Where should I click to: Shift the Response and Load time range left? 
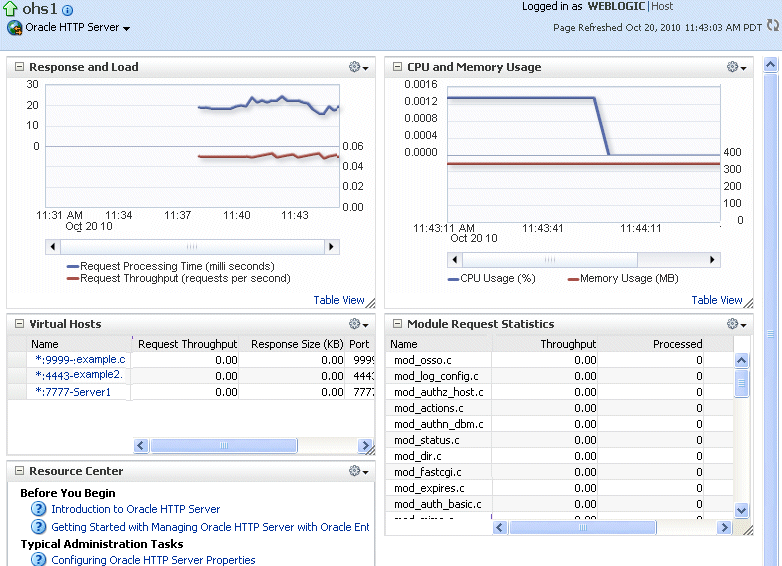click(52, 247)
